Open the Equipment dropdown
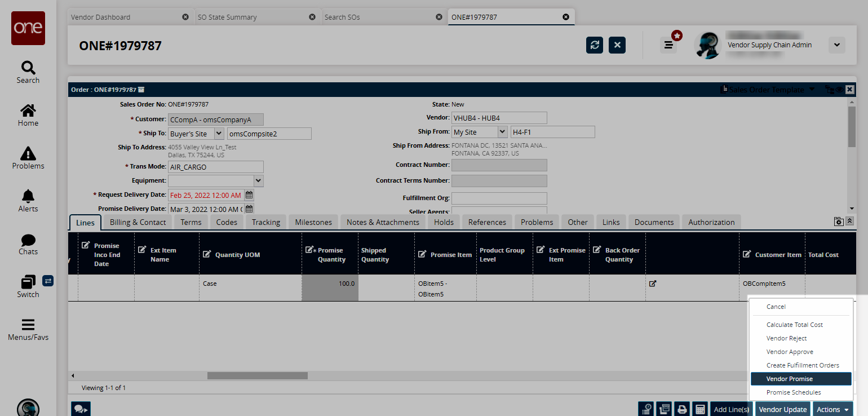 point(258,181)
